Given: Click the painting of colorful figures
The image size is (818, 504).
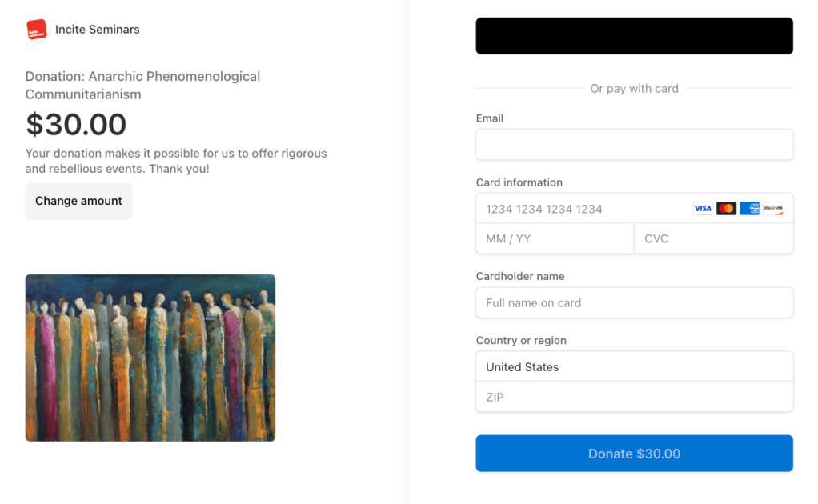Looking at the screenshot, I should (150, 358).
